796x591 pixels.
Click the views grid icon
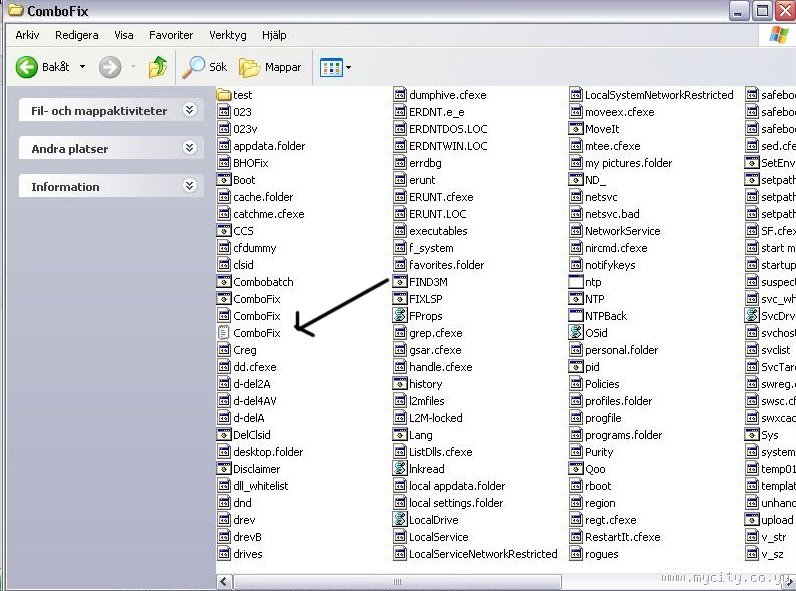click(x=331, y=67)
